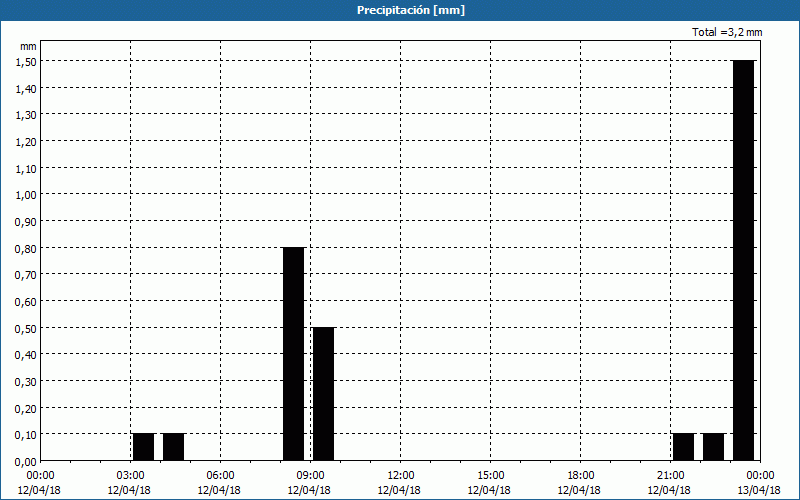Viewport: 800px width, 500px height.
Task: Select the 0,40 y-axis tick label
Action: click(26, 355)
